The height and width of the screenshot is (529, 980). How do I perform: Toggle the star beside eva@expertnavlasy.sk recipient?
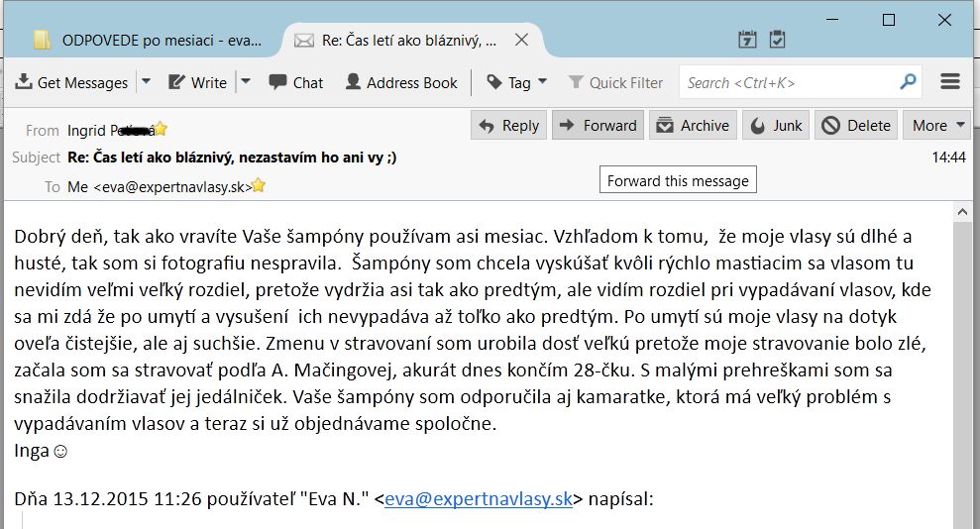coord(259,185)
